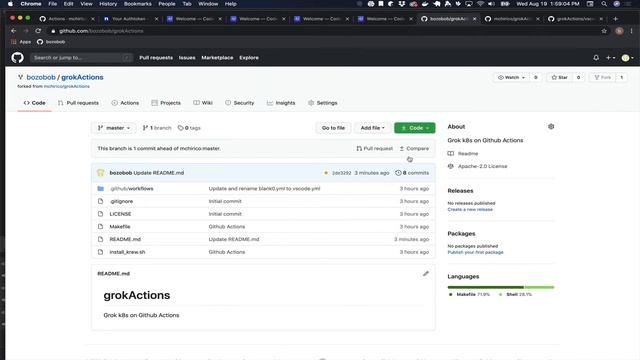Open the 0 tags link
The height and width of the screenshot is (360, 640).
(x=189, y=128)
